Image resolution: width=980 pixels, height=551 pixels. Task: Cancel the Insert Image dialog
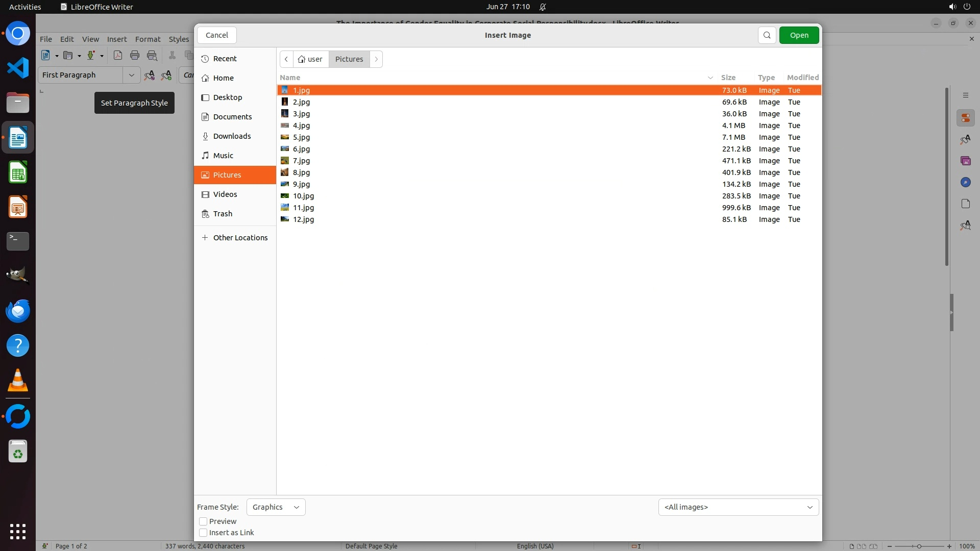point(216,35)
